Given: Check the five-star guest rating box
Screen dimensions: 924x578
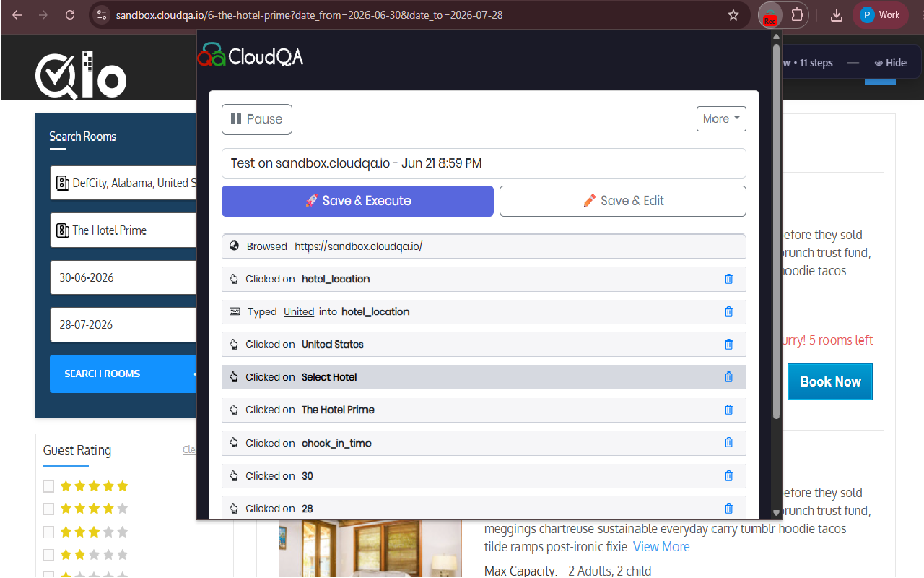Looking at the screenshot, I should [48, 486].
